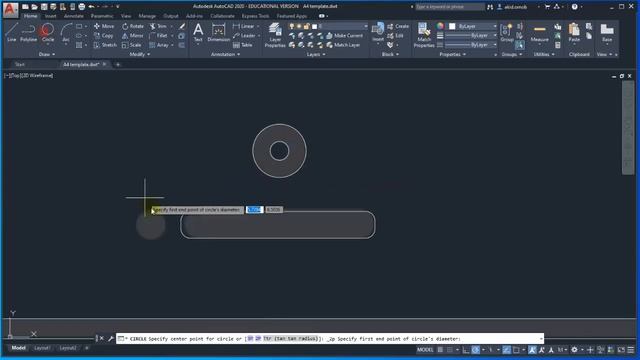This screenshot has width=640, height=360.
Task: Switch to the Annotate tab
Action: (x=74, y=16)
